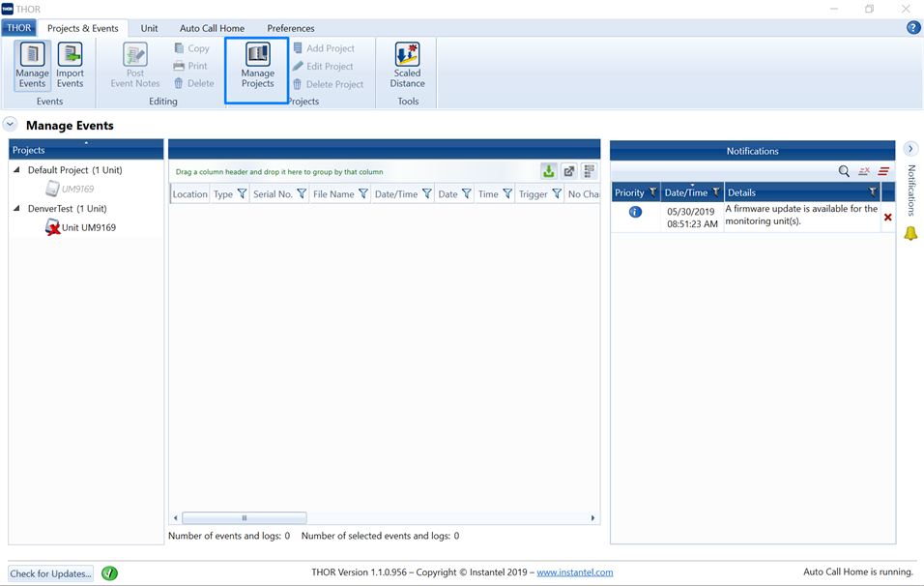Open help via the question mark icon
The image size is (924, 586).
[x=912, y=28]
